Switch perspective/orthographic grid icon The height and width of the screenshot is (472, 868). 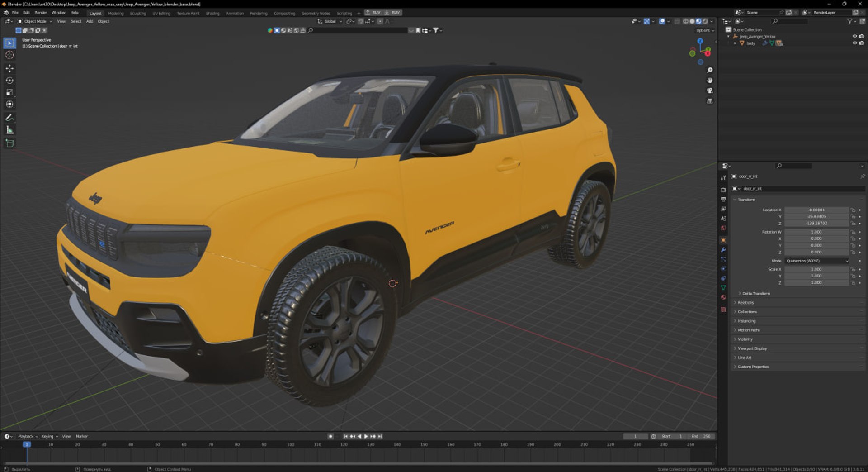(710, 101)
